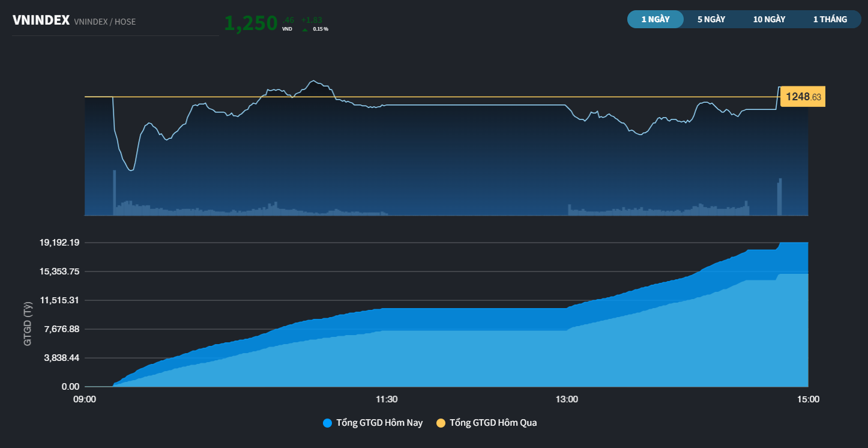Click the 11:30 time axis label
The image size is (868, 448).
pos(387,399)
